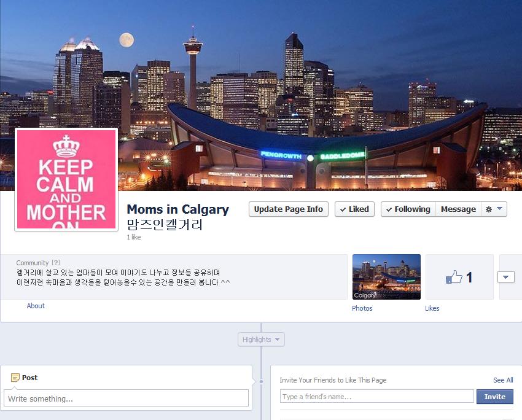Expand the Highlights dropdown
The image size is (522, 420).
click(261, 340)
